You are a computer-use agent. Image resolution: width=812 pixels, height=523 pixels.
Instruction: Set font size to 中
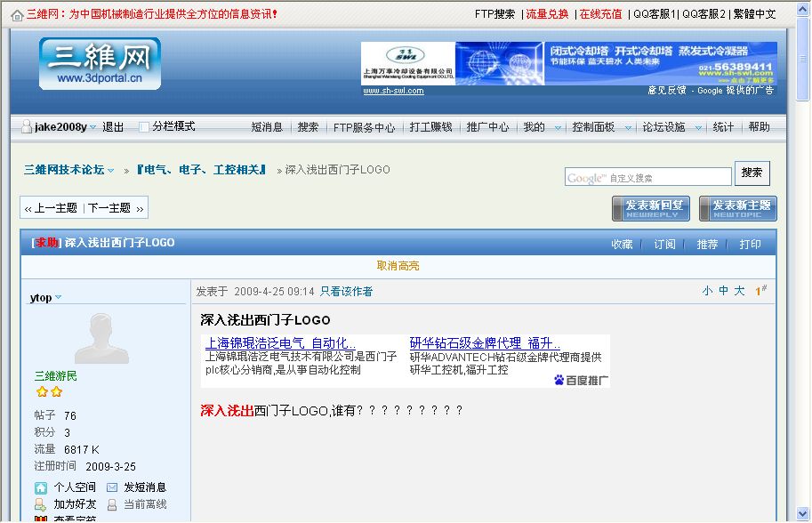tap(723, 291)
